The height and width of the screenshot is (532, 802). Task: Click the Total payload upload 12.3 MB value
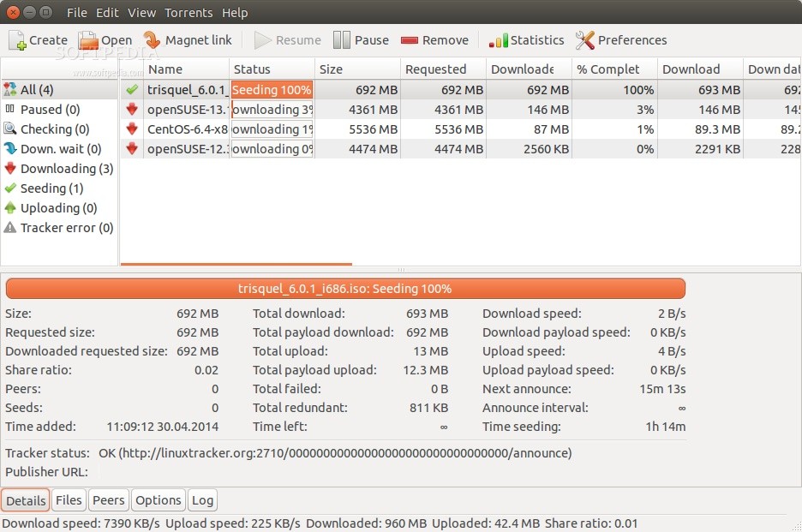click(425, 370)
